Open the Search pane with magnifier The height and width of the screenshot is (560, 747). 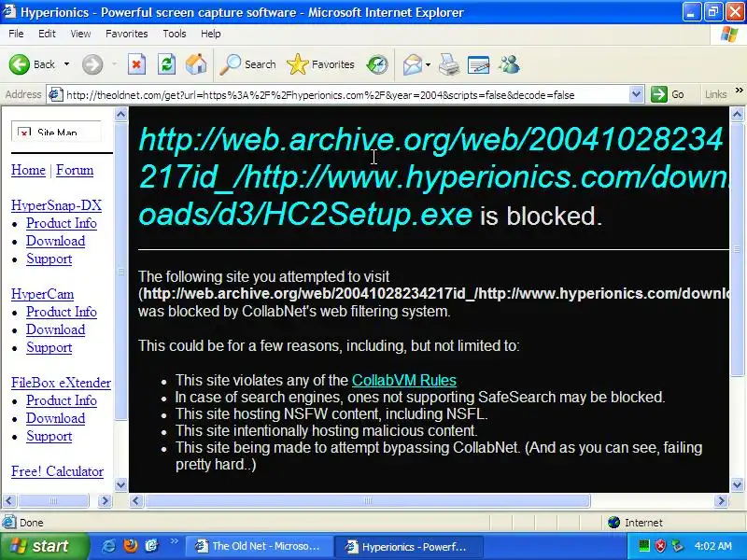pyautogui.click(x=247, y=64)
